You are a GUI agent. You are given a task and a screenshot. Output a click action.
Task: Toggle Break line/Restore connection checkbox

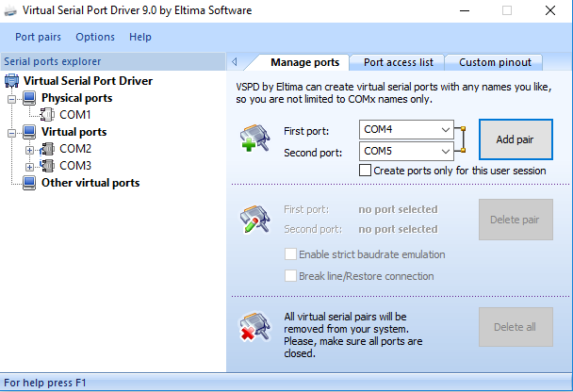290,276
